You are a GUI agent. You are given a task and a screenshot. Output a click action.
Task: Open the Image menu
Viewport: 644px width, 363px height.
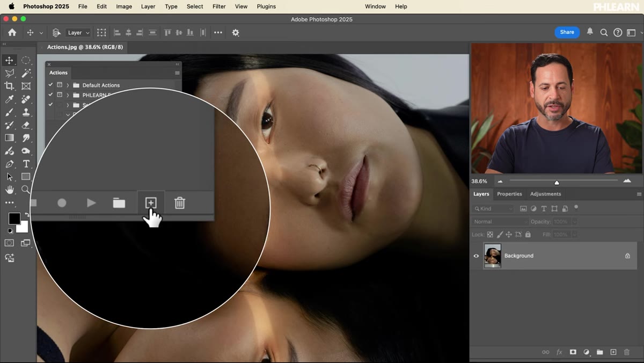pos(124,6)
